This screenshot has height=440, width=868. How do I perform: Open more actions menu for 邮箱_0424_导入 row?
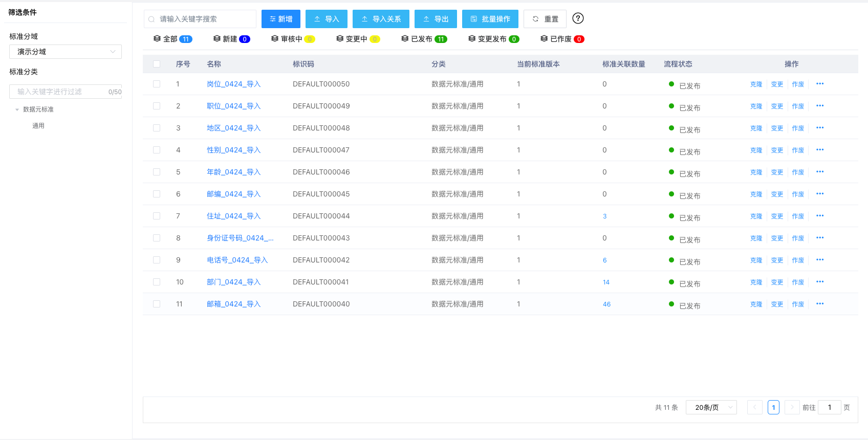(x=820, y=304)
